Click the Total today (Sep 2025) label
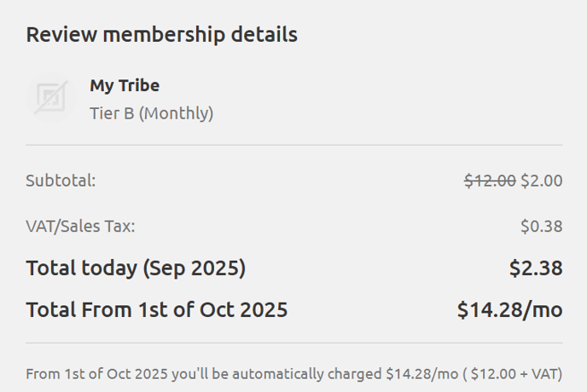This screenshot has height=392, width=587. point(136,268)
